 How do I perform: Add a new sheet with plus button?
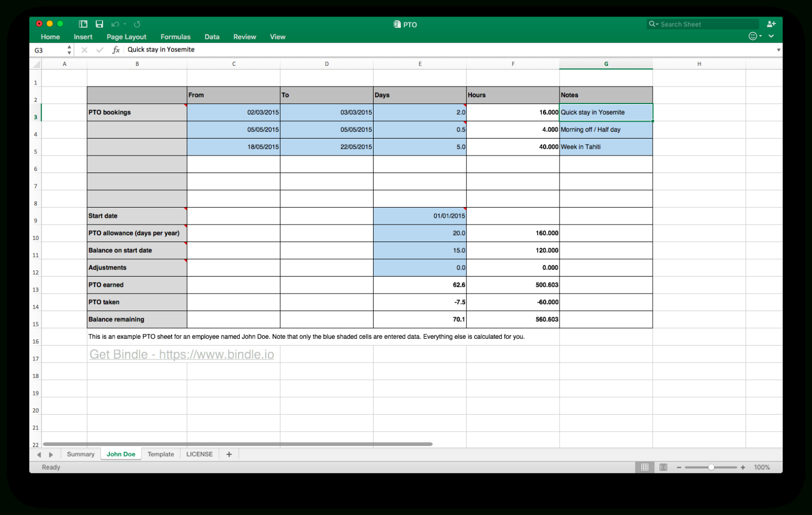(x=229, y=454)
